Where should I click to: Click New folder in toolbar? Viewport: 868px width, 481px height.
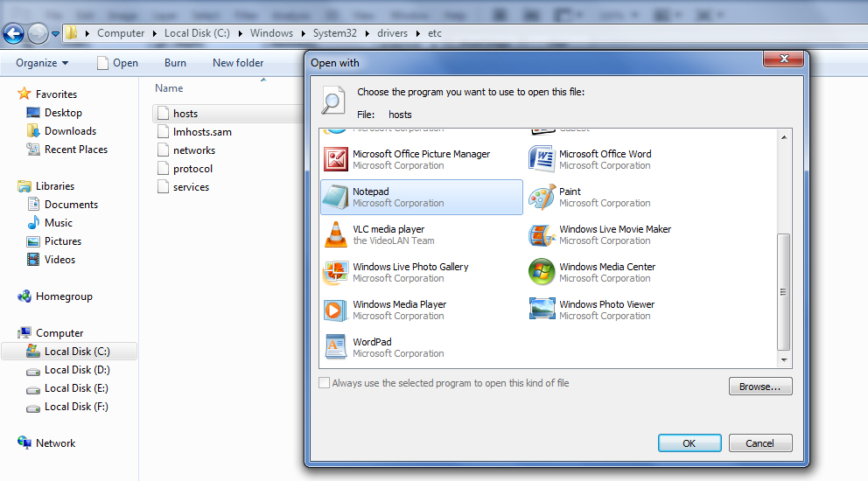pyautogui.click(x=238, y=63)
